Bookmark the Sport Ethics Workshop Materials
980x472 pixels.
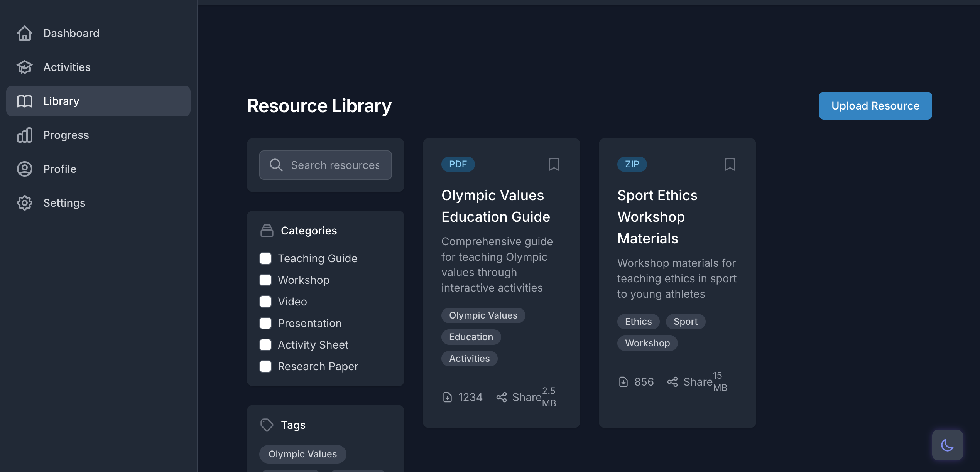pyautogui.click(x=730, y=164)
